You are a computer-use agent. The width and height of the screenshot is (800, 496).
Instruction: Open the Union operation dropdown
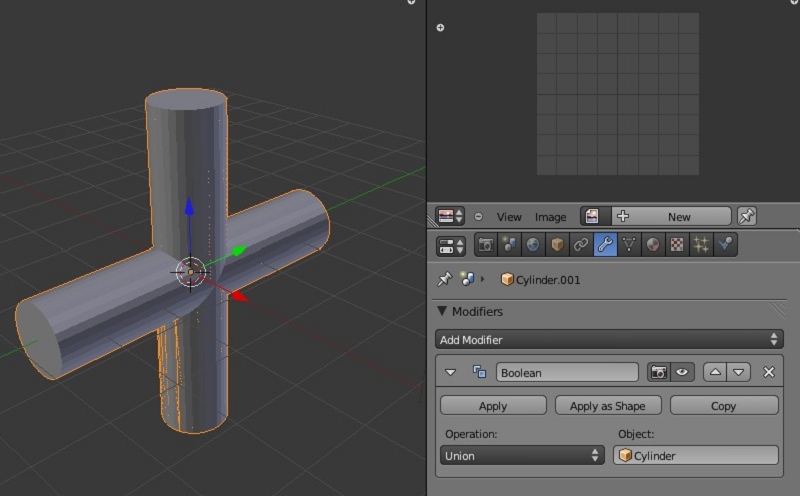point(522,455)
